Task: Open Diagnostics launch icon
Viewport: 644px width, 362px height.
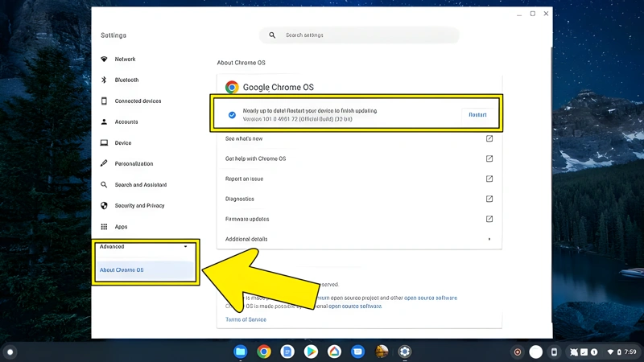Action: click(x=489, y=199)
